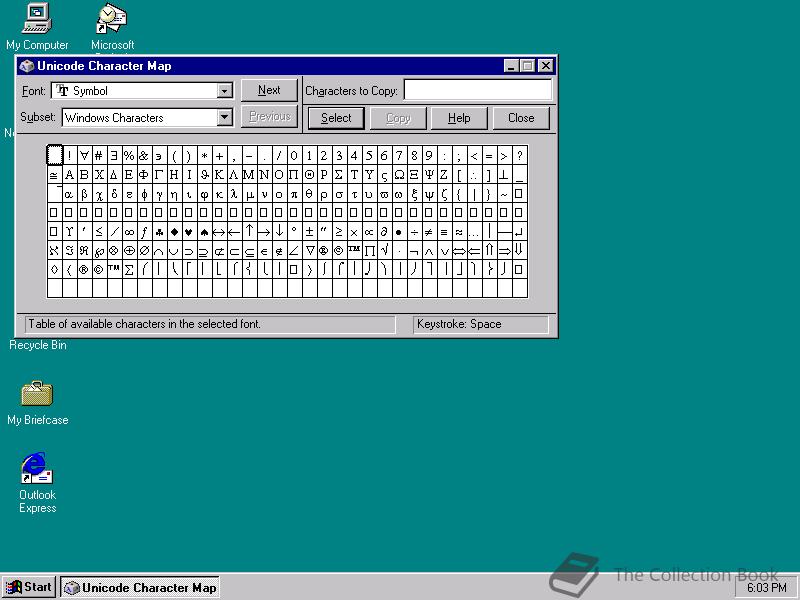Open the Subset dropdown arrow
This screenshot has width=800, height=600.
[x=224, y=117]
